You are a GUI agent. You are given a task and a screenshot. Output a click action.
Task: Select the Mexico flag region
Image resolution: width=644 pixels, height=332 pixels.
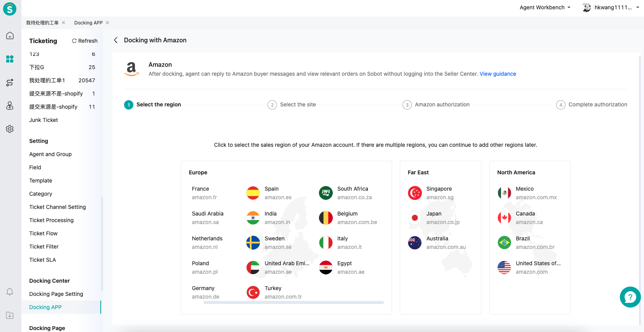click(504, 193)
